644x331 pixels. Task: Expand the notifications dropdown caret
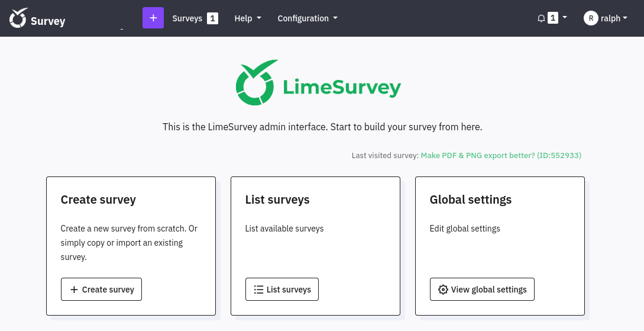click(565, 18)
